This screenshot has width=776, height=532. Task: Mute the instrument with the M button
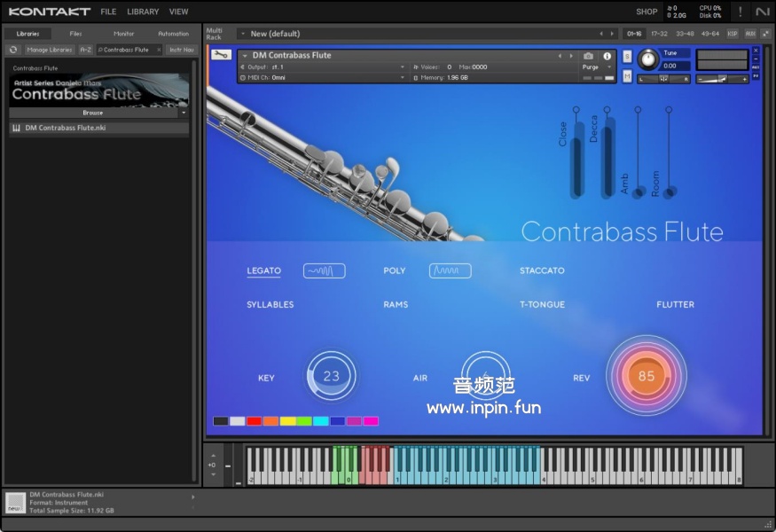627,76
